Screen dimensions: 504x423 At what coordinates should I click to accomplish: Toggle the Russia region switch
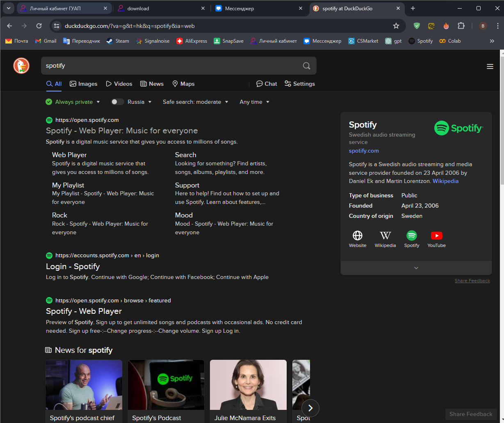point(117,102)
